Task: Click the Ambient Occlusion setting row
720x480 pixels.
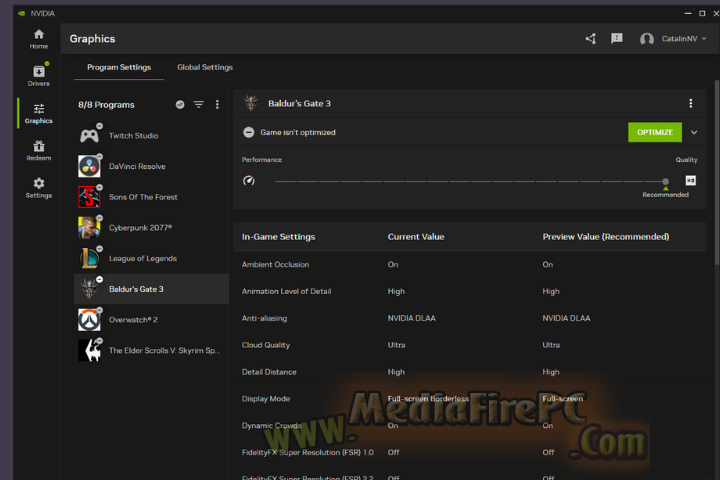Action: click(469, 265)
